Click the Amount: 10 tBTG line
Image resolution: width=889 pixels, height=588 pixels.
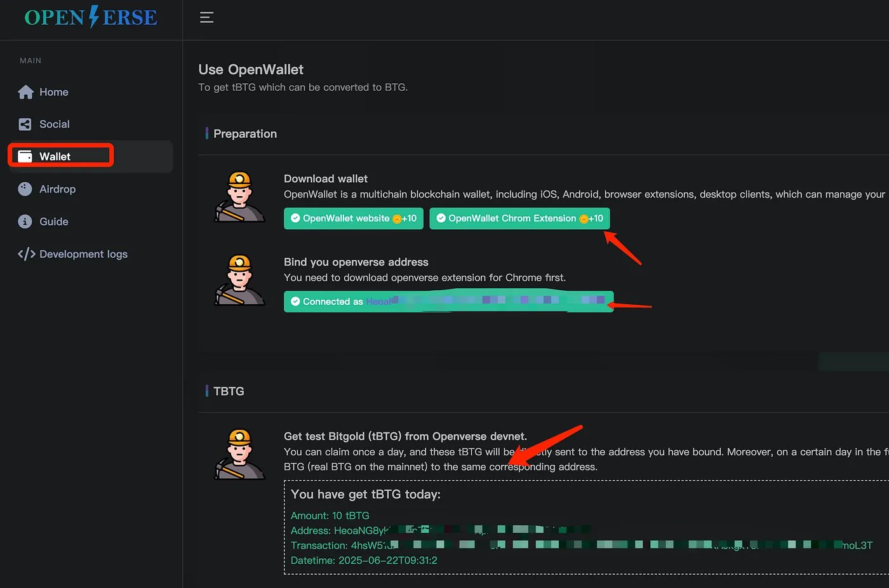coord(330,516)
